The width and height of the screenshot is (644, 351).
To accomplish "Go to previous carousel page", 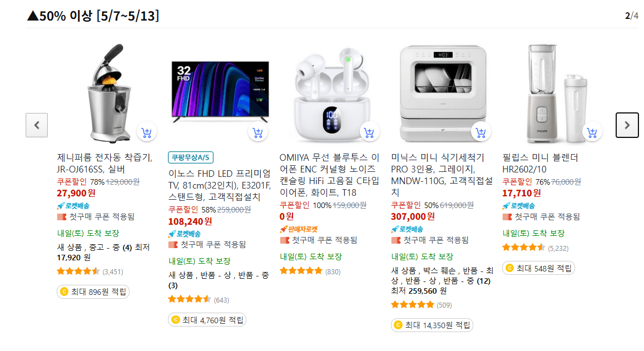I will (x=37, y=125).
